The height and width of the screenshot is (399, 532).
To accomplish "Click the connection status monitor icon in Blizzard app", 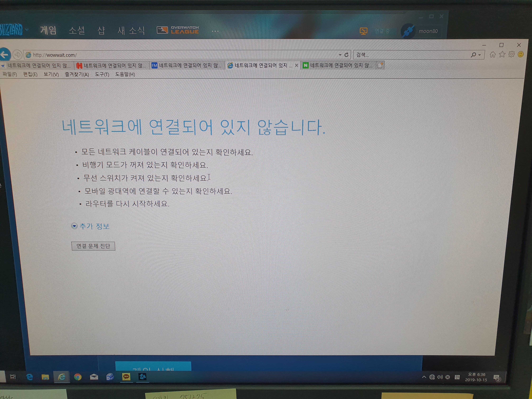I will tap(363, 31).
